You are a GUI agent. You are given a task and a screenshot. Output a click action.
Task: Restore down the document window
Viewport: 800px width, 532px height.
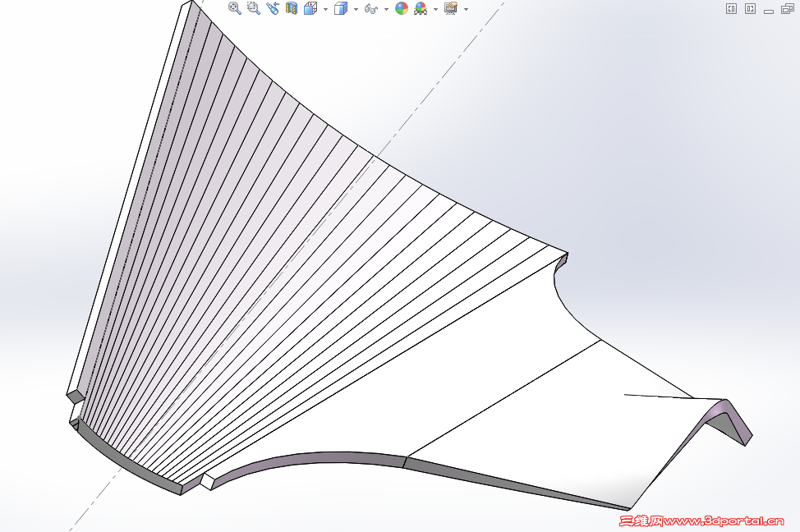click(788, 8)
